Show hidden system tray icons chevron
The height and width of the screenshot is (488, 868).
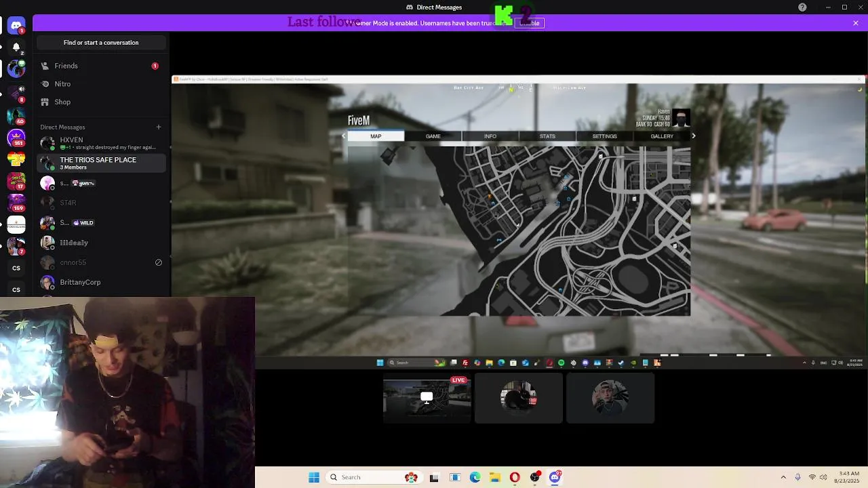[783, 477]
